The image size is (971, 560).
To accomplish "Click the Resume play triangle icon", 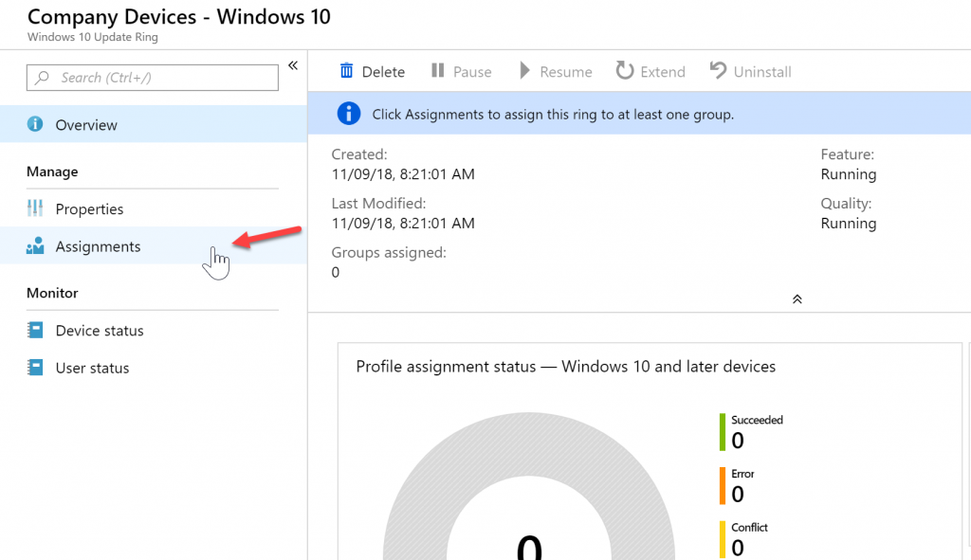I will (524, 70).
